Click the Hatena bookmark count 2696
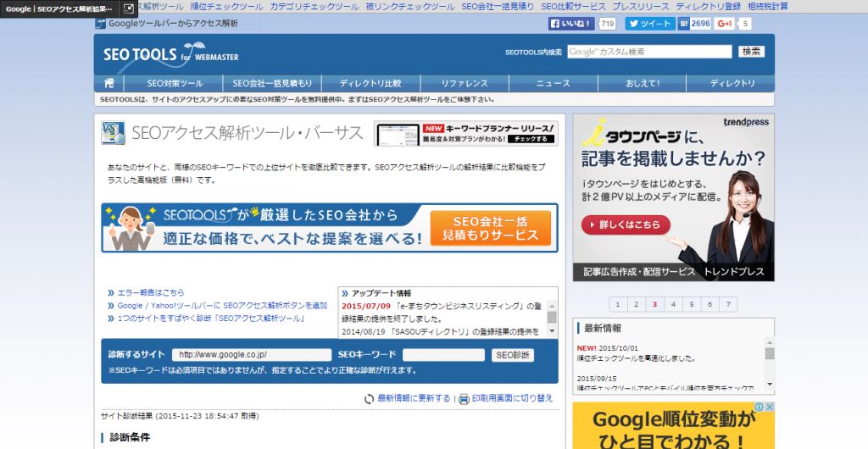 700,24
